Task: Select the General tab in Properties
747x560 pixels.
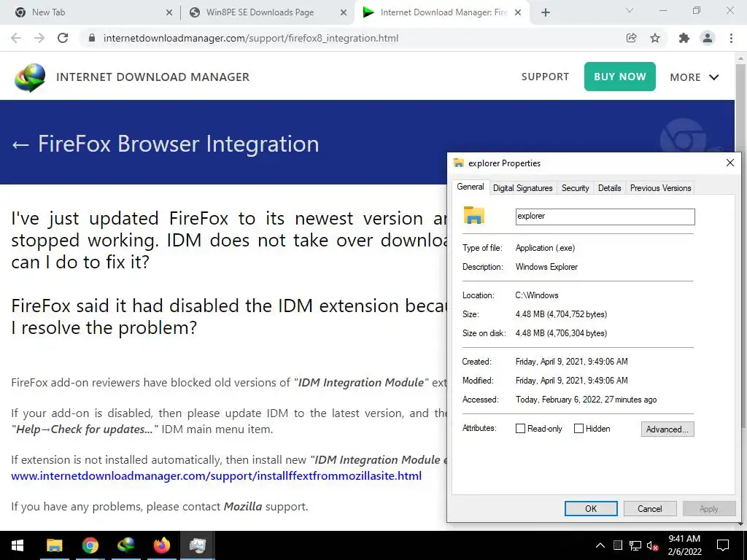Action: coord(471,187)
